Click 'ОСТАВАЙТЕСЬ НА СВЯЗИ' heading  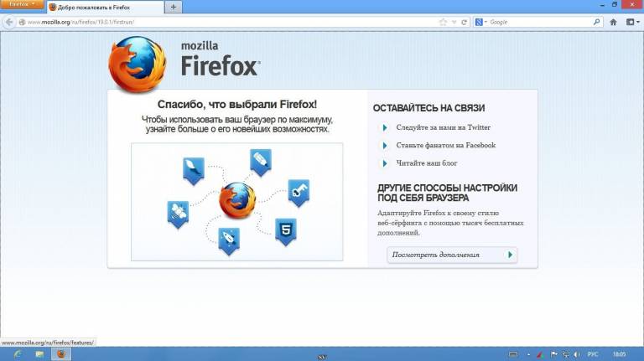pyautogui.click(x=428, y=108)
